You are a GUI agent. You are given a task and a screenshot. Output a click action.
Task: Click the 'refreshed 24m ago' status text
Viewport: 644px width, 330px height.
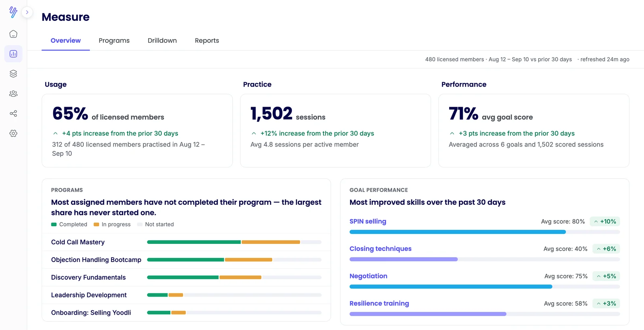(605, 59)
